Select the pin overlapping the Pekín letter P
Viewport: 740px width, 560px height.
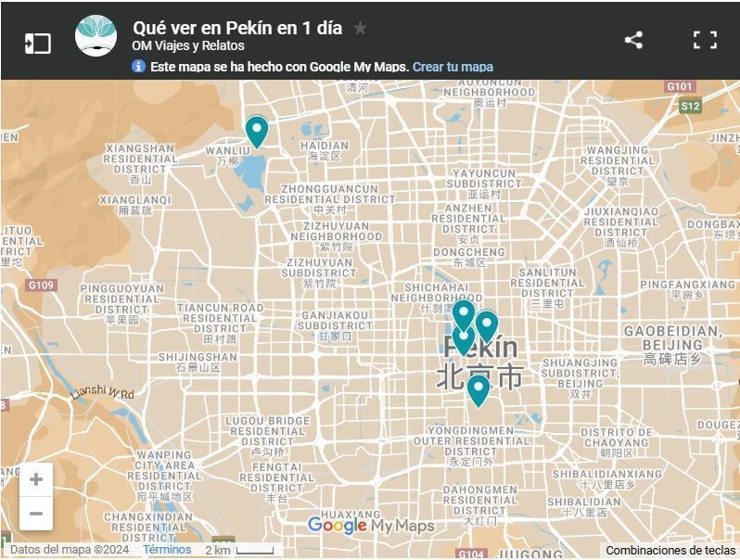[x=464, y=339]
